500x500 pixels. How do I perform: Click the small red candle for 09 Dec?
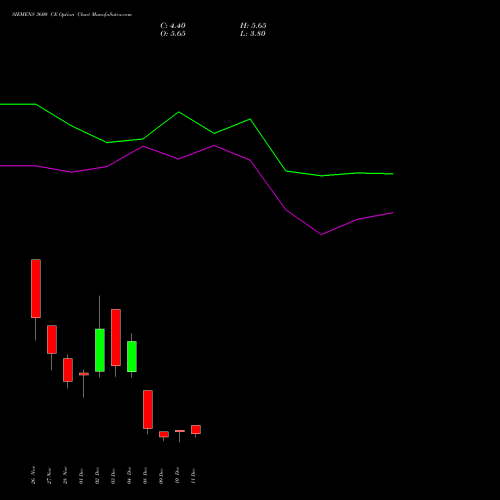coord(164,434)
